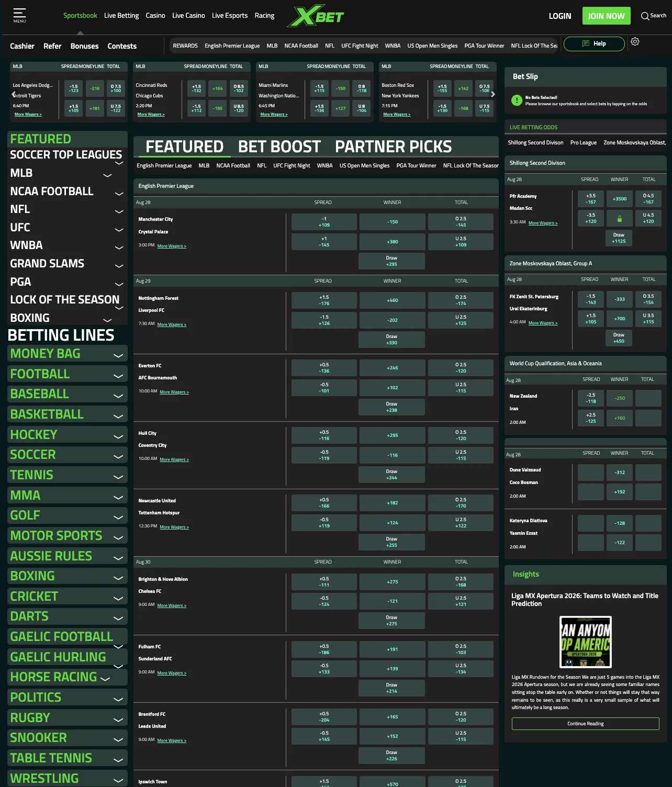Open More Wagers for Manchester City match
The width and height of the screenshot is (672, 787).
[172, 246]
